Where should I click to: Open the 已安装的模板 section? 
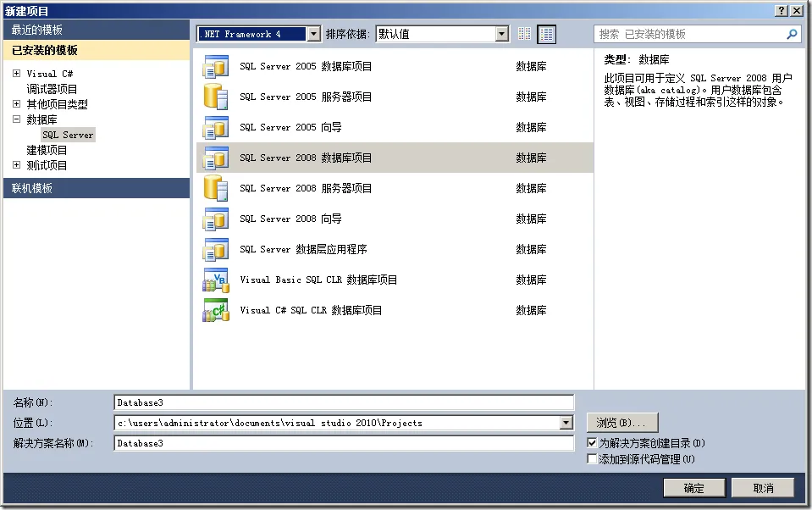tap(97, 50)
